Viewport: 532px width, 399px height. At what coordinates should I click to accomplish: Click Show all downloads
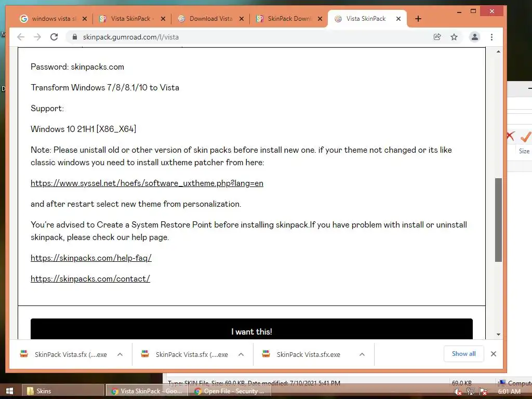(x=463, y=354)
